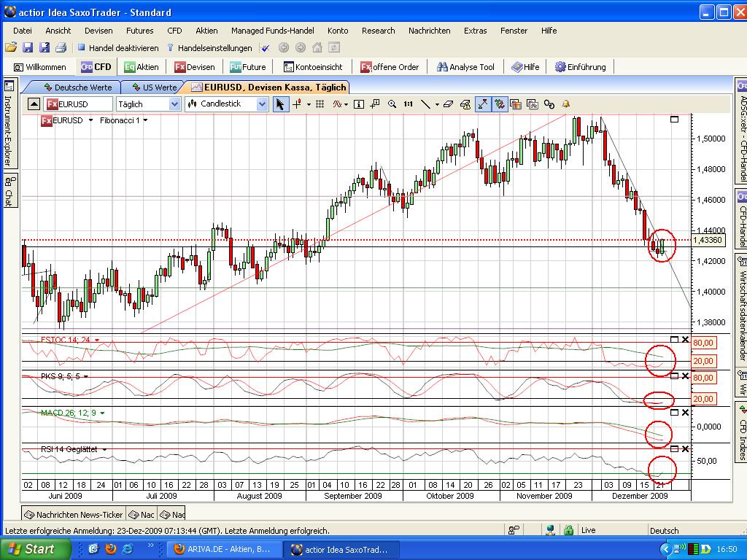747x560 pixels.
Task: Open file using the folder icon
Action: [x=11, y=48]
